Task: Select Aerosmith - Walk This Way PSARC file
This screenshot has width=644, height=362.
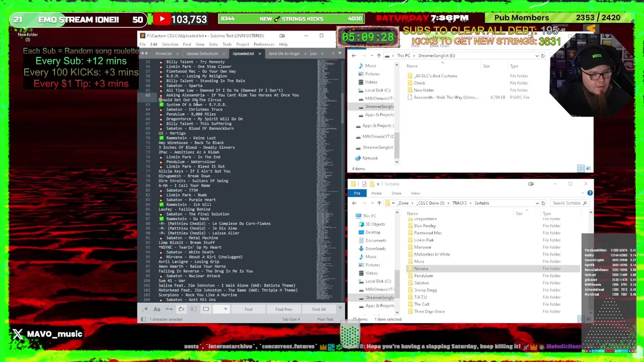Action: (445, 97)
